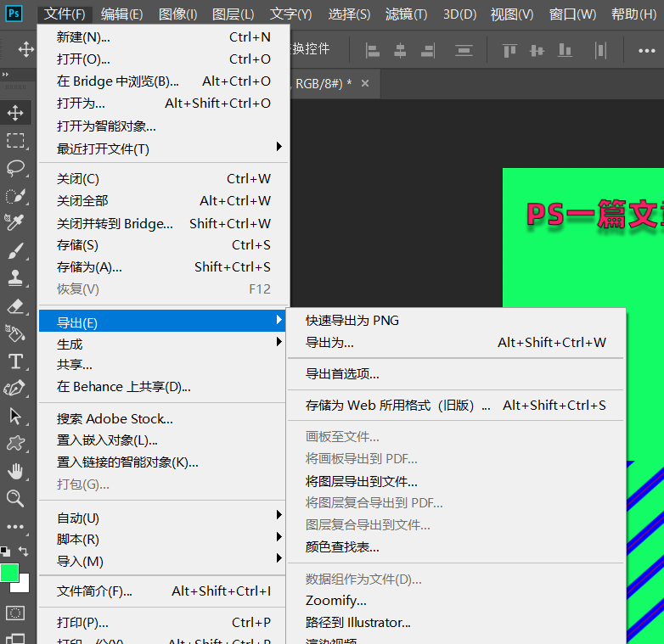Align bottom edges in options bar

[x=565, y=51]
